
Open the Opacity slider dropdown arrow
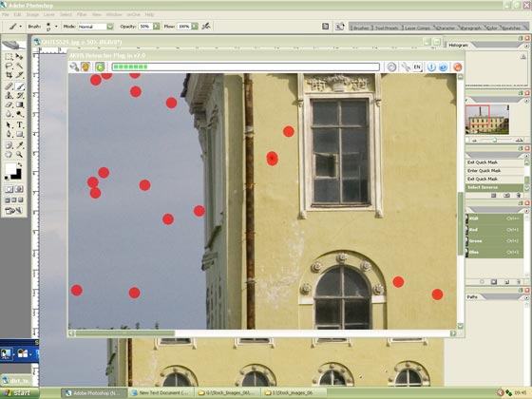click(x=157, y=27)
